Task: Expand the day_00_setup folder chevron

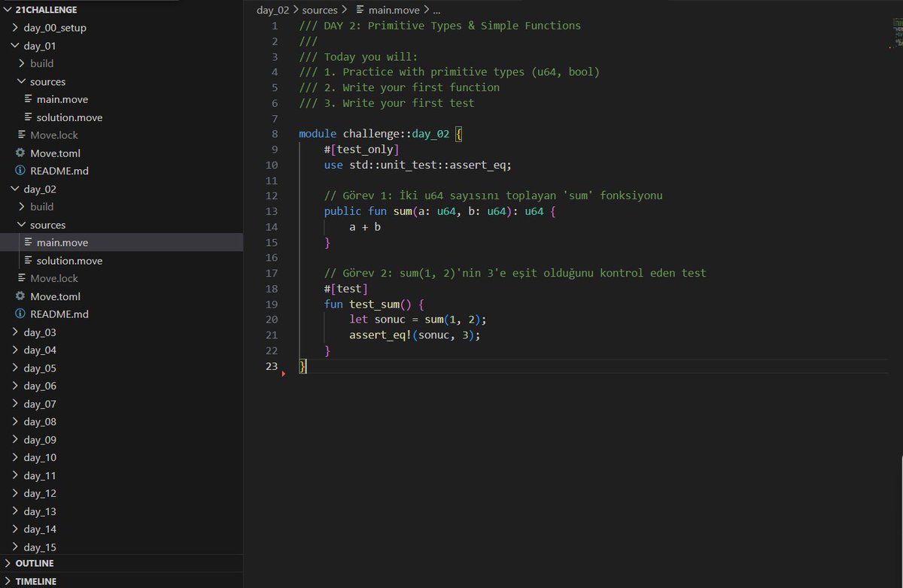Action: coord(16,28)
